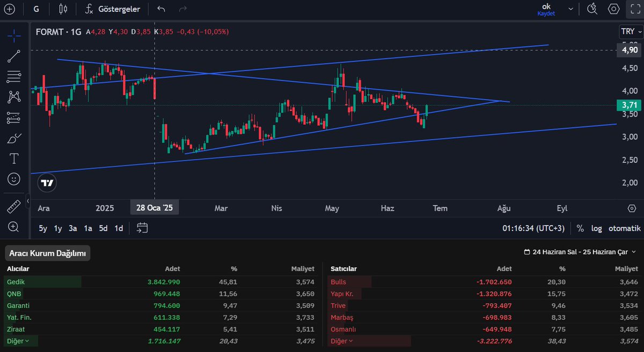This screenshot has height=352, width=644.
Task: Toggle percent scale mode
Action: tap(580, 228)
